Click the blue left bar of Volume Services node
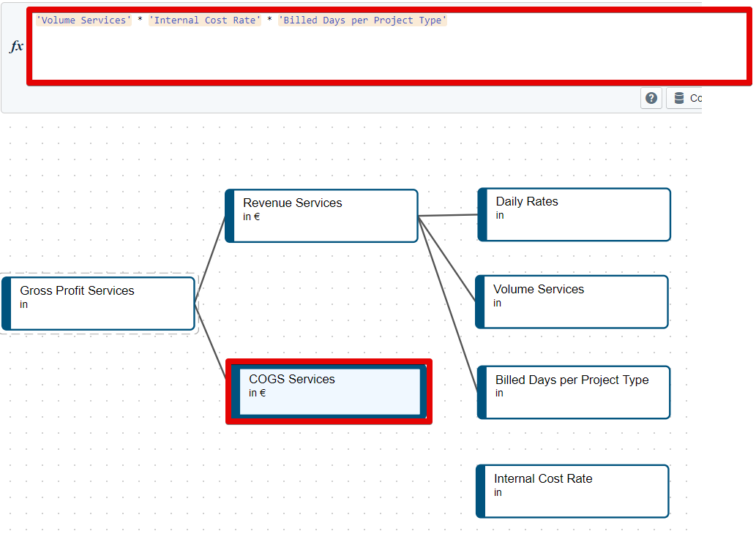Image resolution: width=756 pixels, height=542 pixels. pos(480,301)
